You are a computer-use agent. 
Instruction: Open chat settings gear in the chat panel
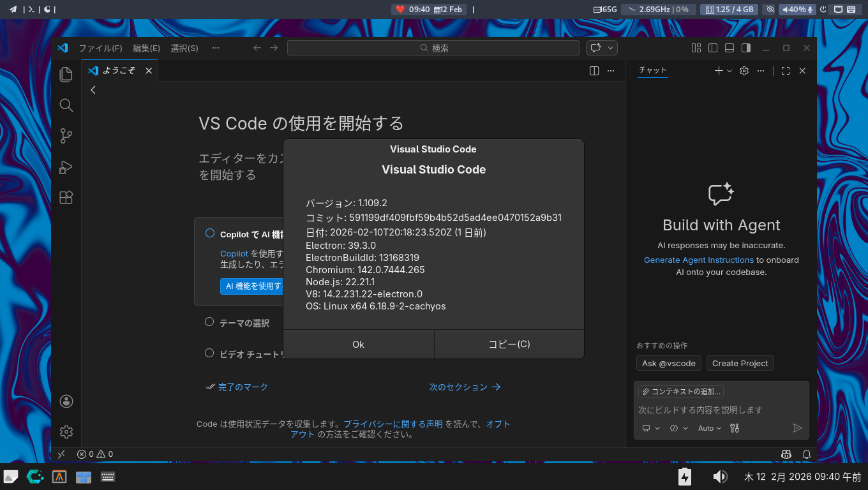744,71
